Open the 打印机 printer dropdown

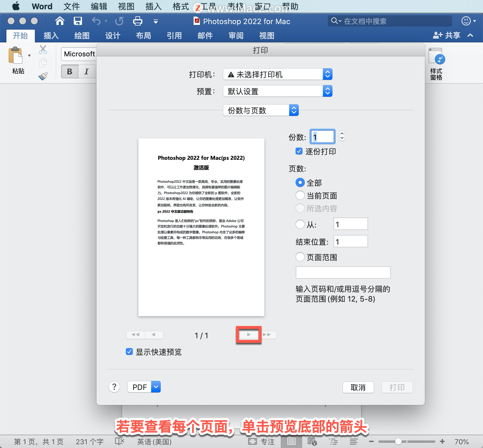tap(278, 74)
